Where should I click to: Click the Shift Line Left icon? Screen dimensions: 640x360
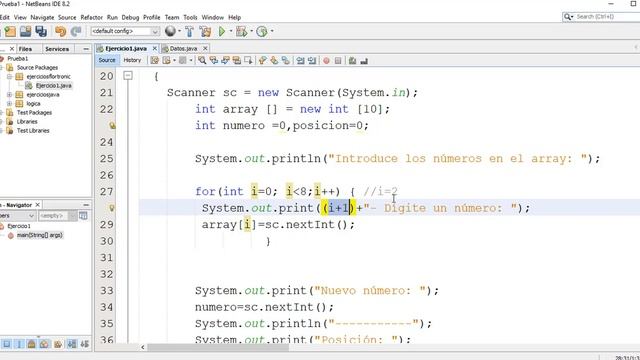click(300, 60)
